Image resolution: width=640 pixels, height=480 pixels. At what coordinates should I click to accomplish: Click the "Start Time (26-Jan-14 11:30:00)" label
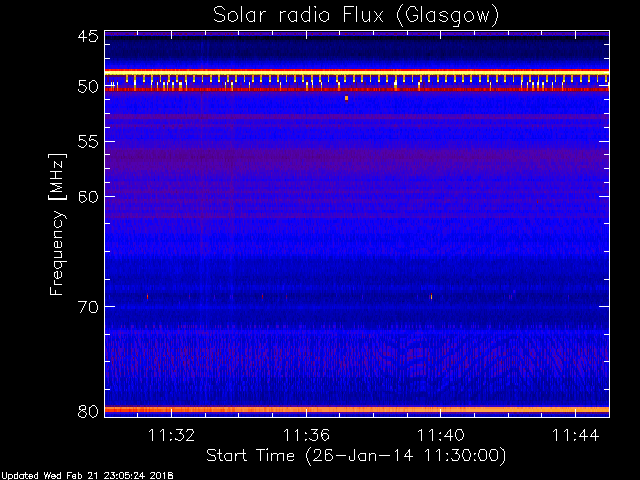(356, 456)
